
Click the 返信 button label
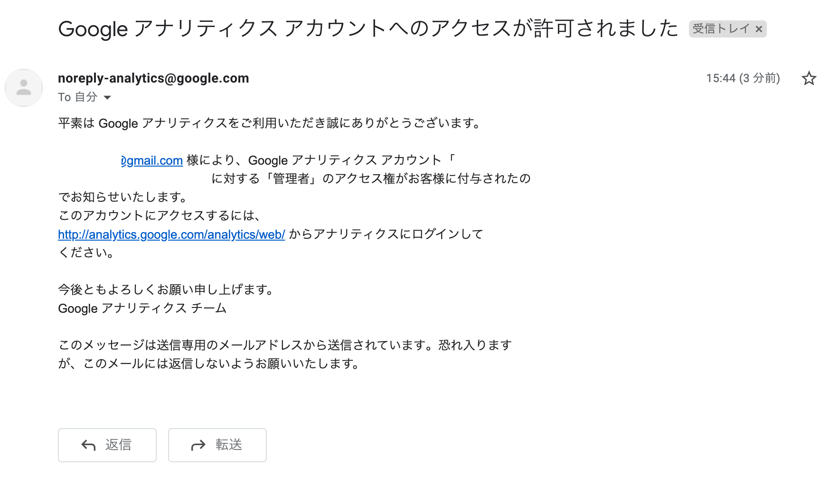118,445
